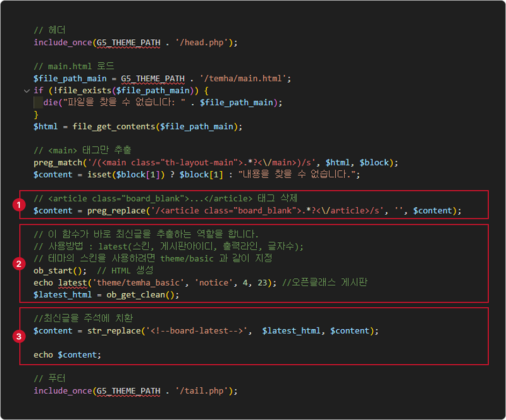
Task: Click the preg_replace line
Action: (248, 211)
